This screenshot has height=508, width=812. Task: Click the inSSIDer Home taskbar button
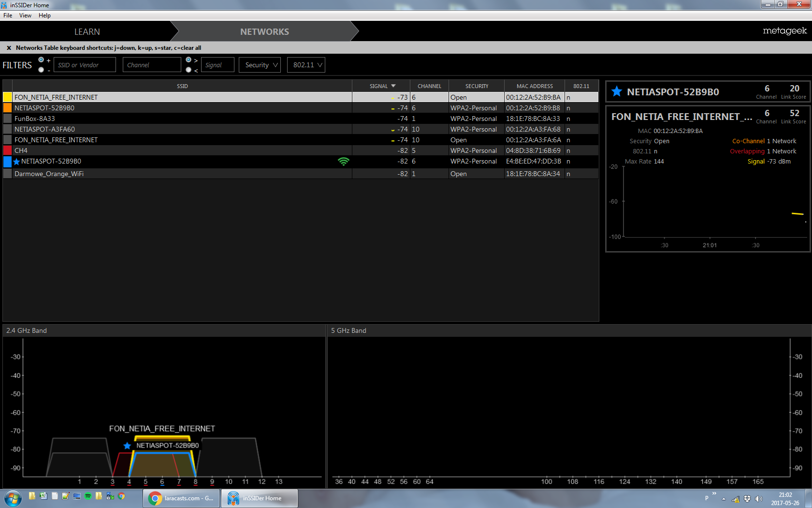coord(260,498)
